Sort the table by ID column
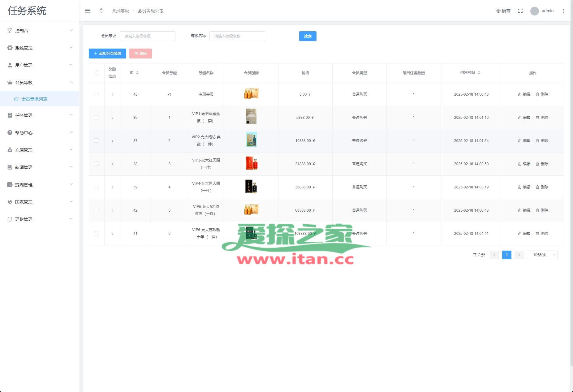573x392 pixels. (137, 73)
